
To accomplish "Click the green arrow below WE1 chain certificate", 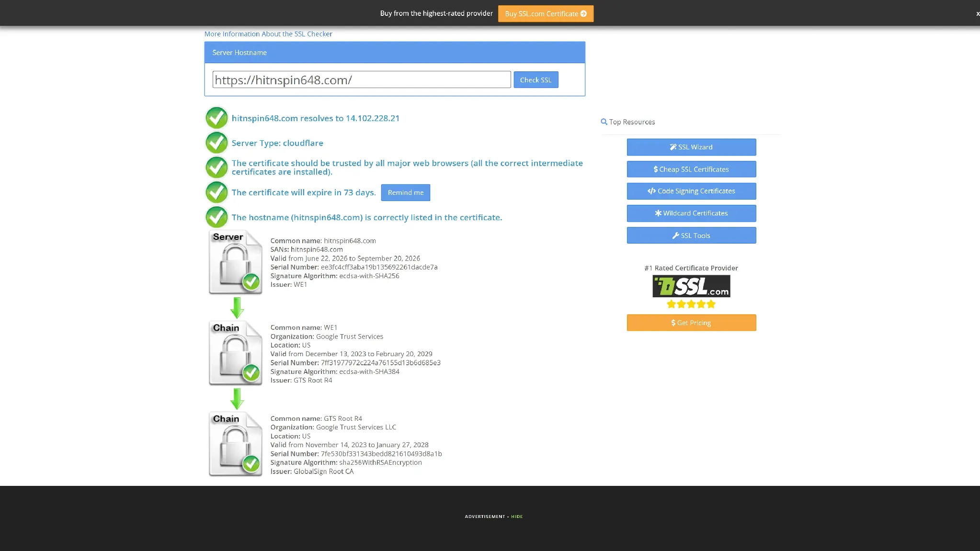I will tap(237, 399).
